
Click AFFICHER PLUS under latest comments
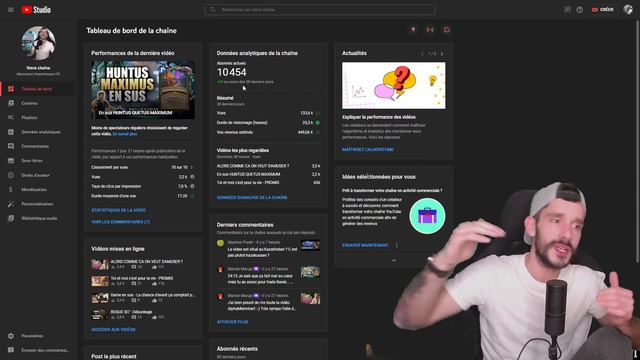(x=232, y=322)
